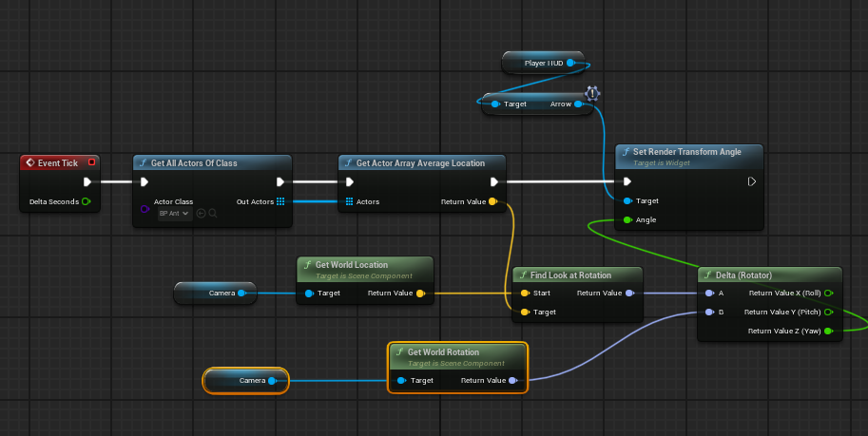
Task: Select Camera node label connected to Get World Location
Action: [222, 294]
